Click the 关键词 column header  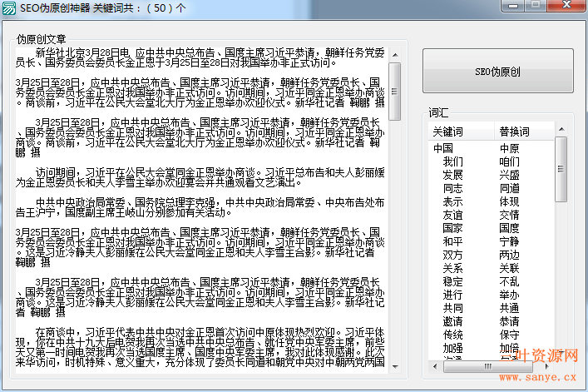tap(462, 131)
